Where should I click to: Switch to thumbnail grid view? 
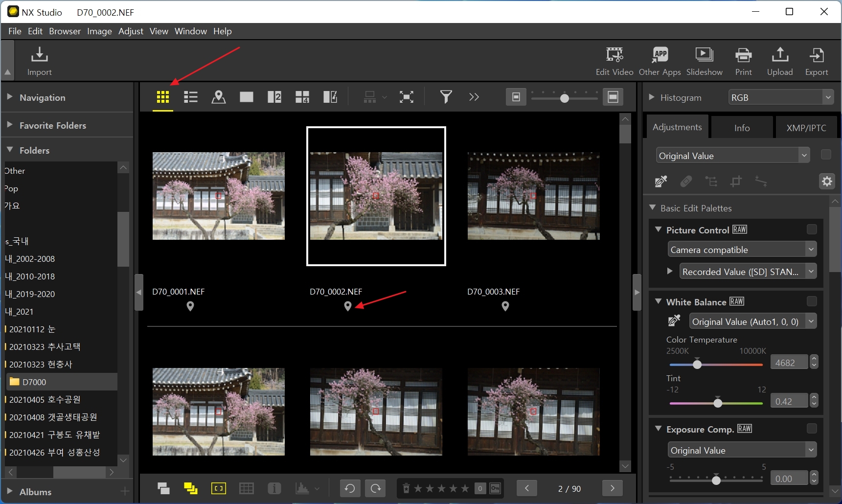tap(163, 97)
